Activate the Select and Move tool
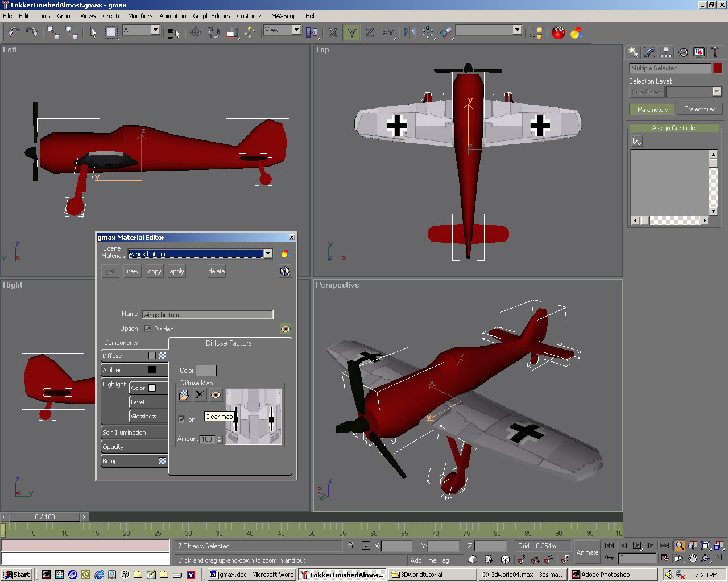728x582 pixels. pos(196,32)
